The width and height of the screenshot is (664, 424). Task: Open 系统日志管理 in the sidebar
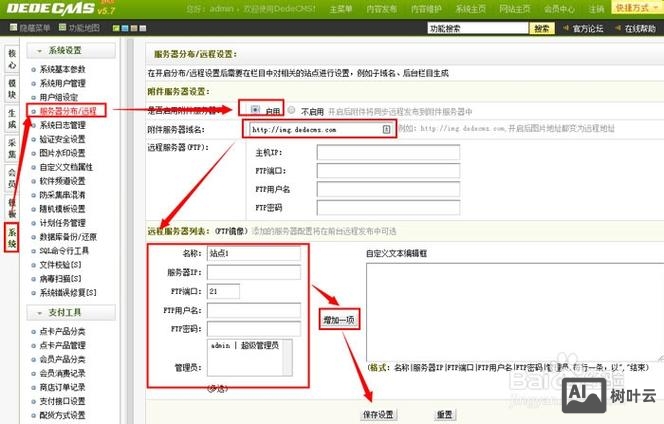(63, 125)
